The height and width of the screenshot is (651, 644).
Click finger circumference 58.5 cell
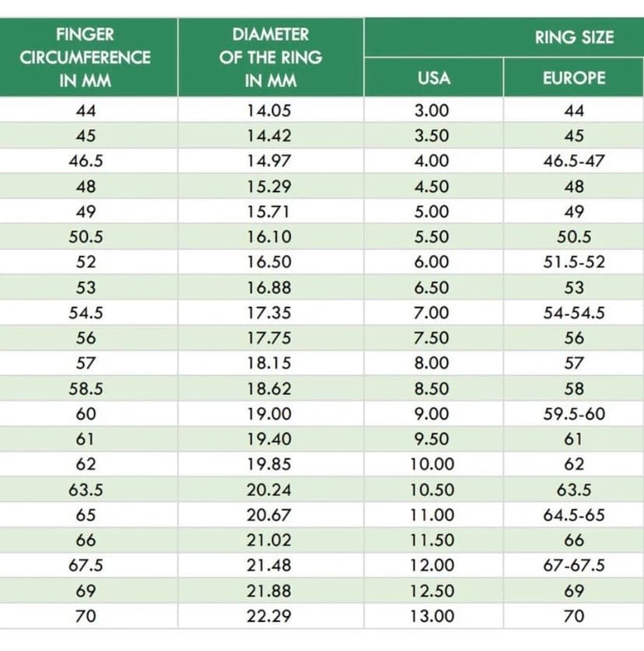click(86, 389)
